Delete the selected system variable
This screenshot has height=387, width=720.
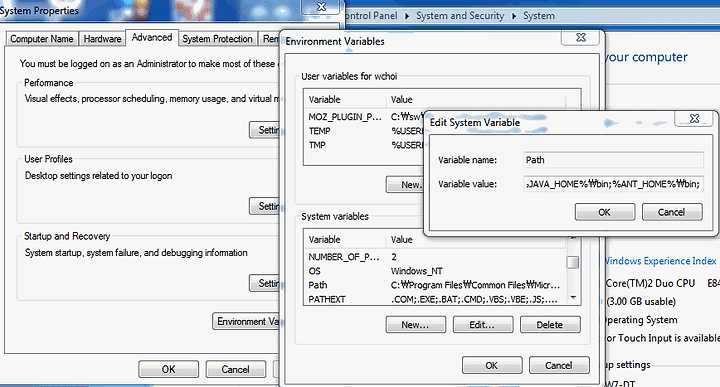[x=550, y=325]
